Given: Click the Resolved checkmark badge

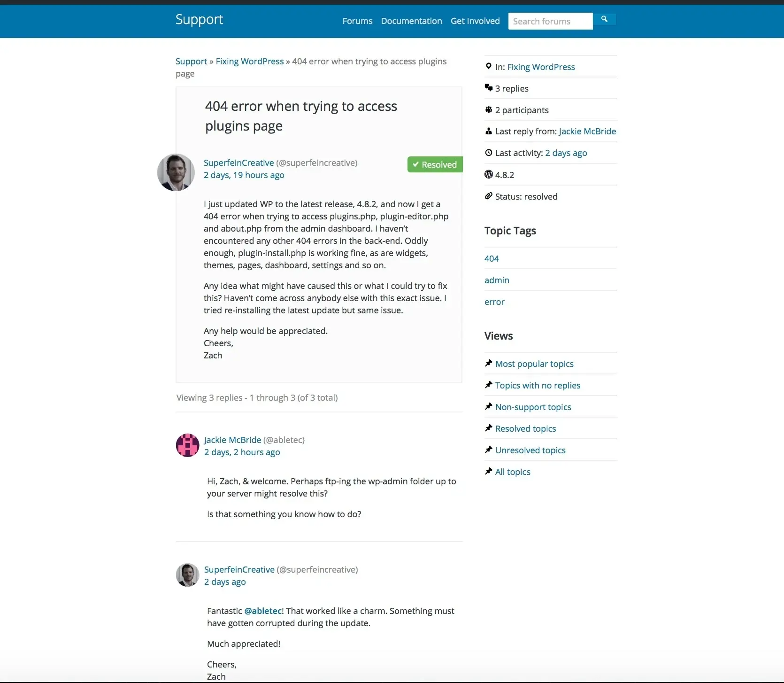Looking at the screenshot, I should click(x=435, y=164).
